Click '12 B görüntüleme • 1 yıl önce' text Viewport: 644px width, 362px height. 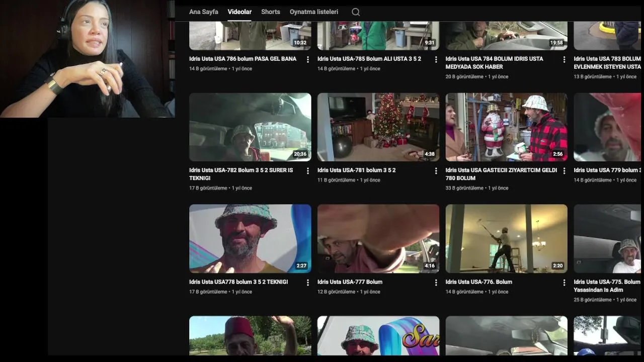click(349, 292)
